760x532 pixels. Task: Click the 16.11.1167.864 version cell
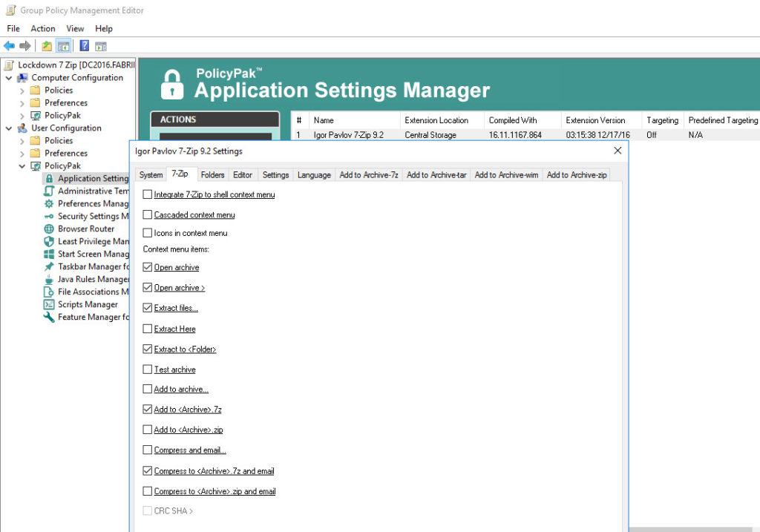coord(515,135)
